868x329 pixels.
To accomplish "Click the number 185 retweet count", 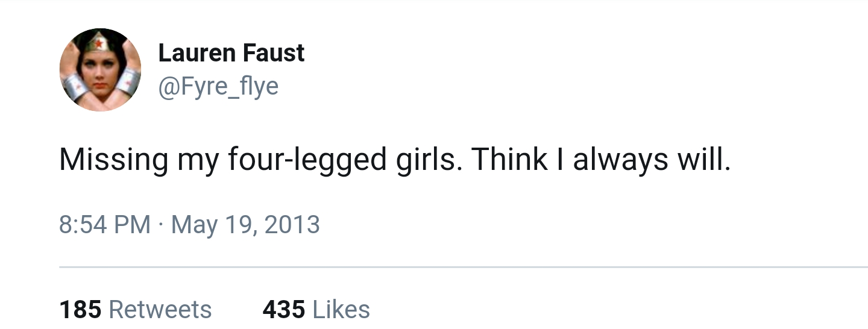I will (80, 309).
